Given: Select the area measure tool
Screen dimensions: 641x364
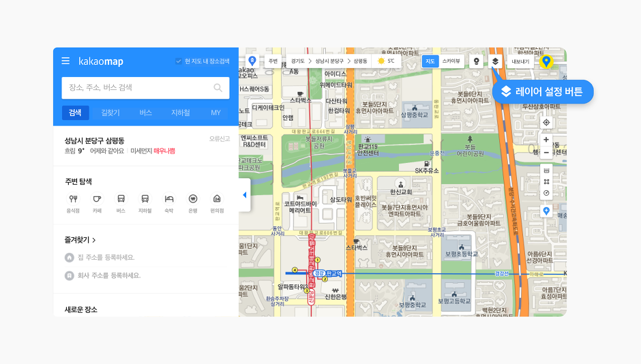Looking at the screenshot, I should coord(546,182).
